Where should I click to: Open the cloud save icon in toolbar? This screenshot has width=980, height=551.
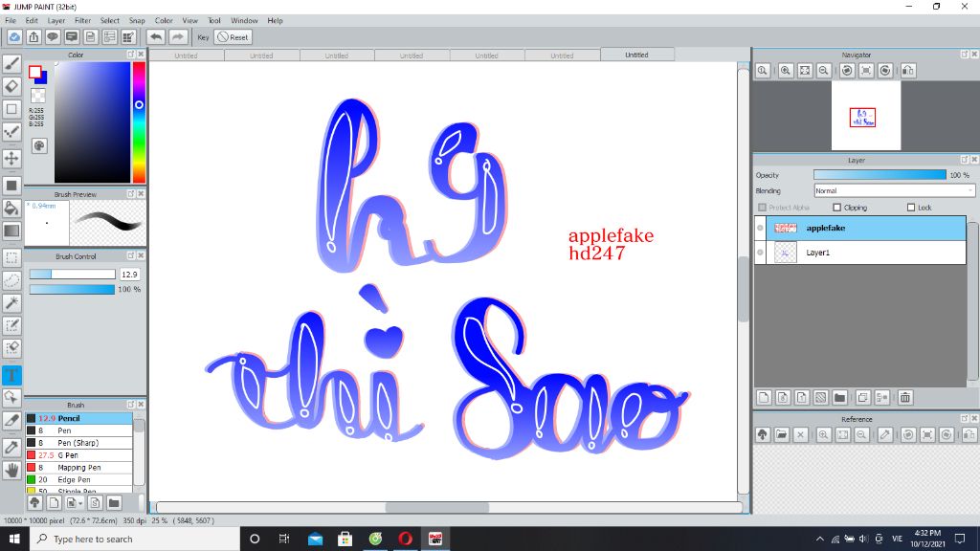click(x=14, y=37)
